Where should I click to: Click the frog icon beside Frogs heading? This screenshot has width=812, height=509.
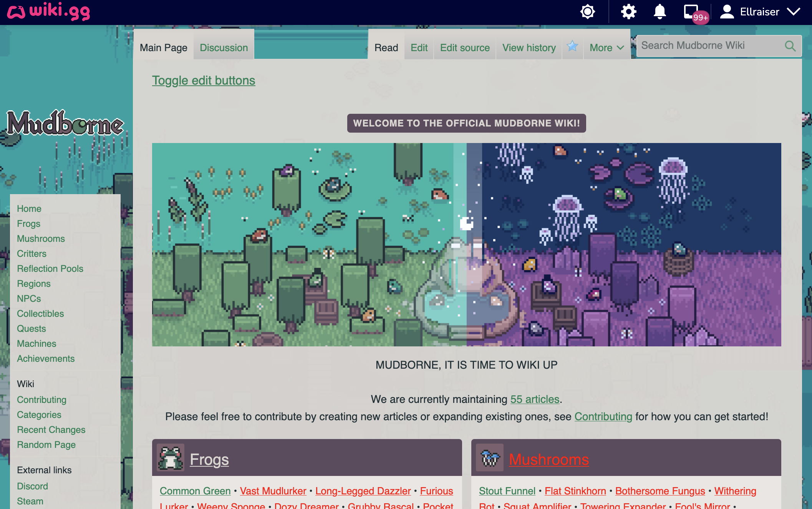171,457
